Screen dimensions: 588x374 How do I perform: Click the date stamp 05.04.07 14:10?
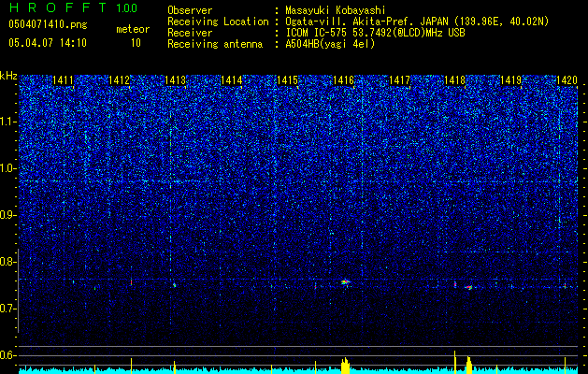click(48, 43)
